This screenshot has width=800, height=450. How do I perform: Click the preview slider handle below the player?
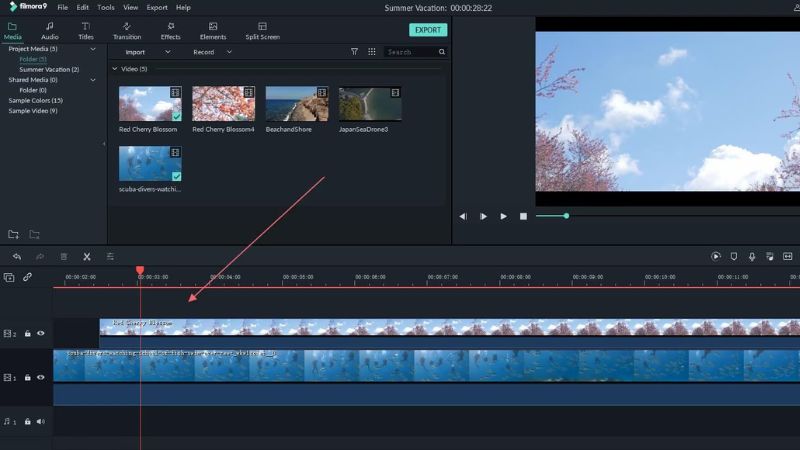pos(566,216)
